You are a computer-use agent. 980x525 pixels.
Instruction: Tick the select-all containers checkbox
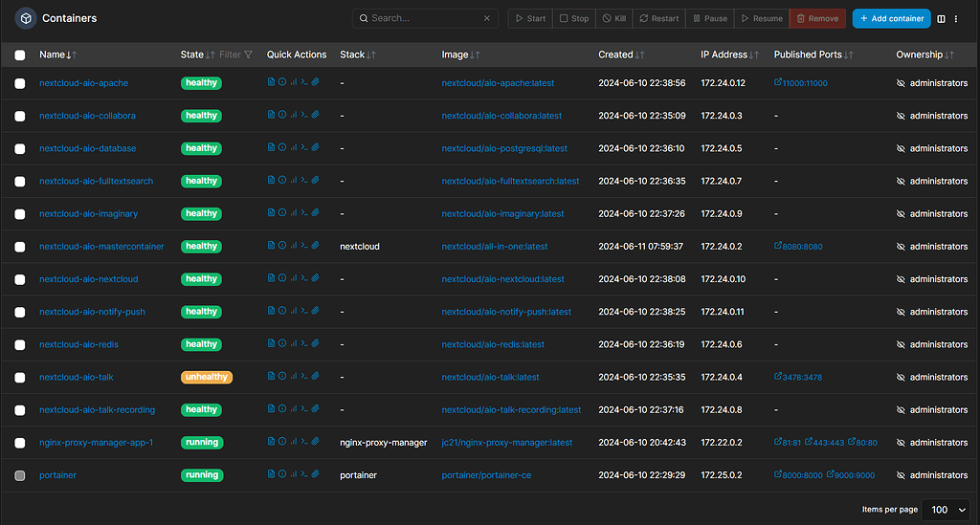20,55
